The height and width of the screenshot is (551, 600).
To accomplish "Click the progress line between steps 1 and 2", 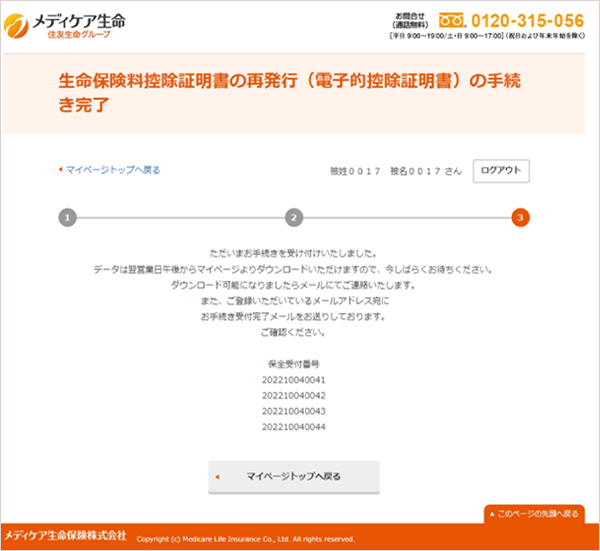I will [180, 216].
